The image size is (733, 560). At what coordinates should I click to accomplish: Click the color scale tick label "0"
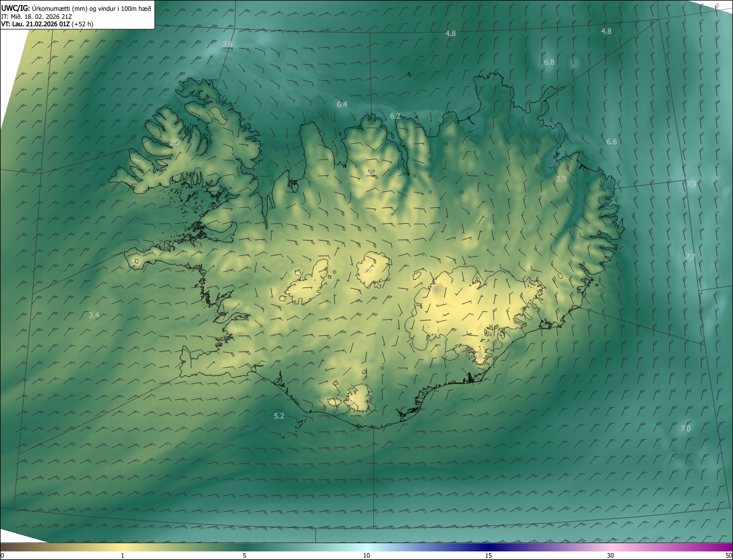(2, 555)
